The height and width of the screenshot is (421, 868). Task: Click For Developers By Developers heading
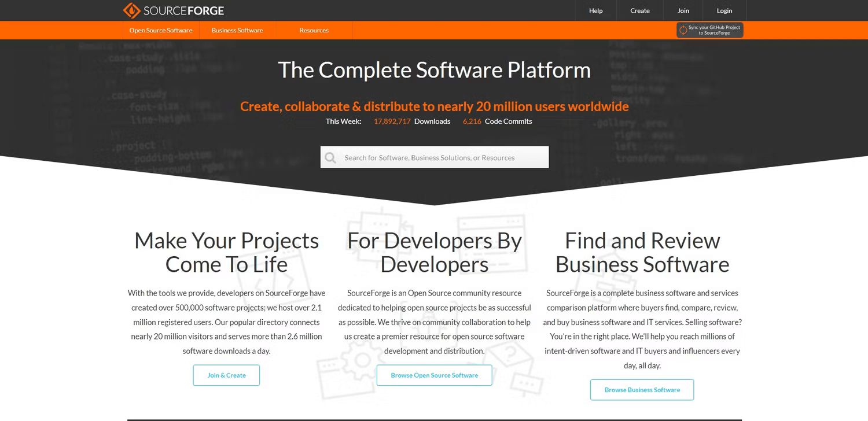(x=435, y=252)
